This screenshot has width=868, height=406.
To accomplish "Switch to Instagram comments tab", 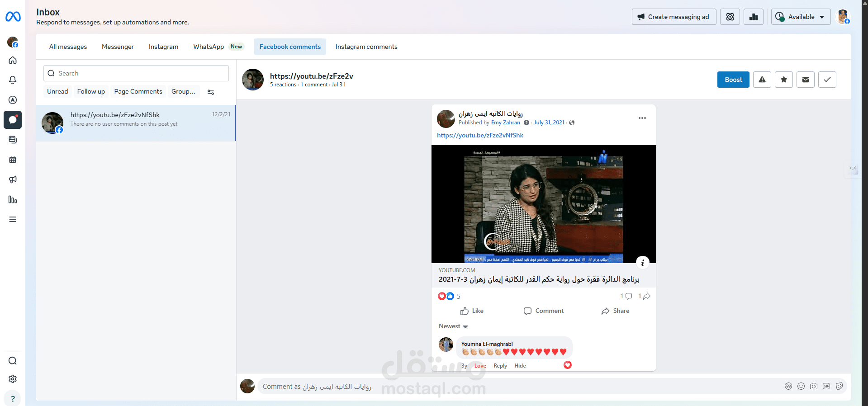I will 366,47.
